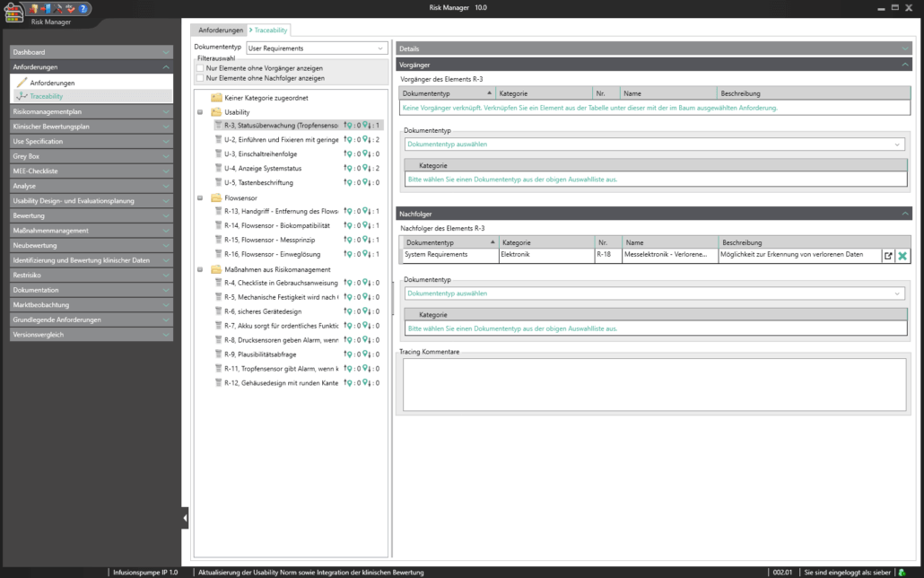This screenshot has height=578, width=924.
Task: Collapse the Vorgänger panel
Action: 904,65
